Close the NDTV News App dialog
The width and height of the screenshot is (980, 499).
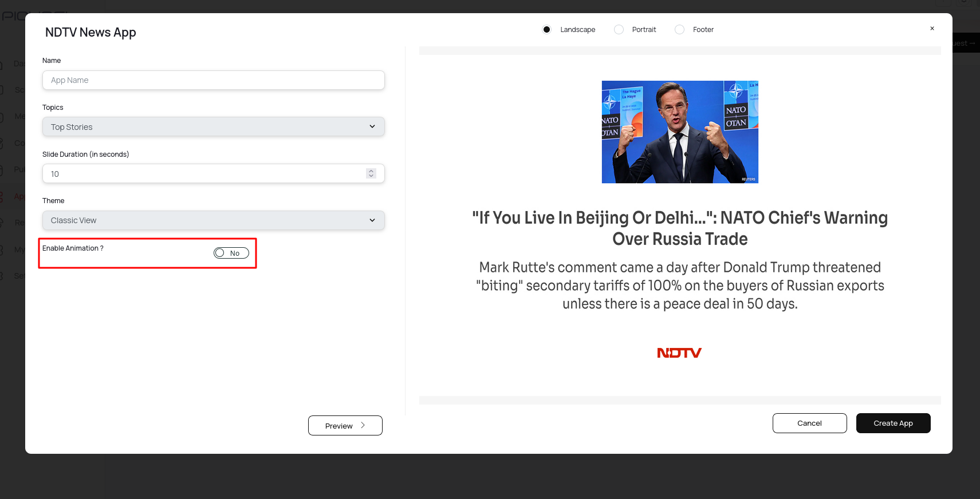click(x=932, y=29)
